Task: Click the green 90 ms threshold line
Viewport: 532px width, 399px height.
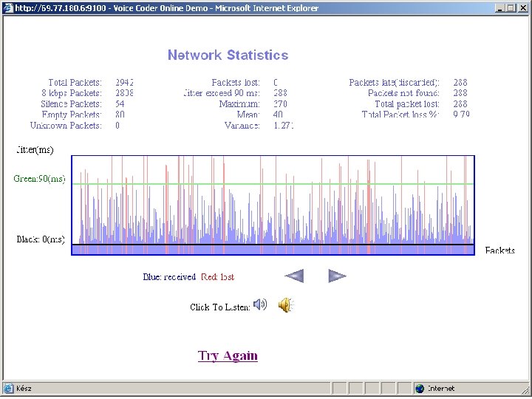Action: coord(273,184)
